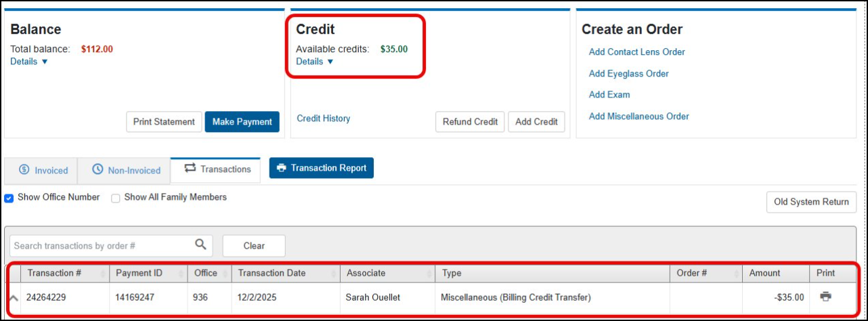Open Credit History link

324,119
